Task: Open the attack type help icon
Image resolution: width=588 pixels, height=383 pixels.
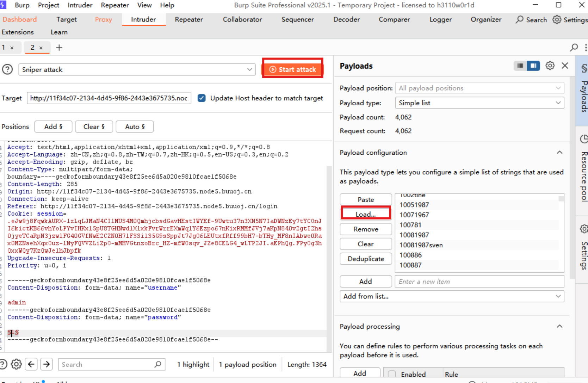Action: [7, 69]
